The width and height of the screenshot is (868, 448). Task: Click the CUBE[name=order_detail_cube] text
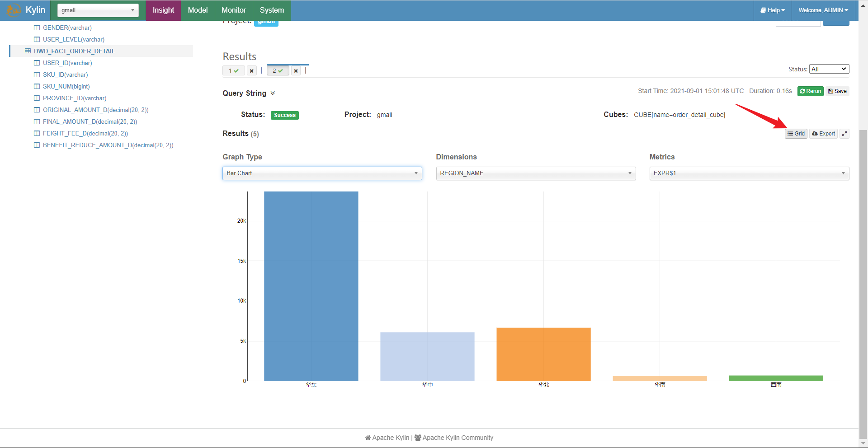click(679, 115)
